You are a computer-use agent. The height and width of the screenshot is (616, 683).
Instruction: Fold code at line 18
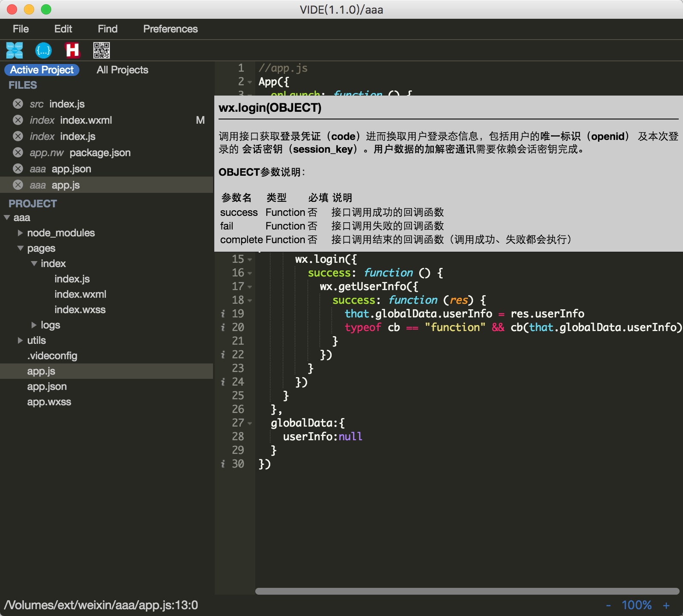click(250, 300)
